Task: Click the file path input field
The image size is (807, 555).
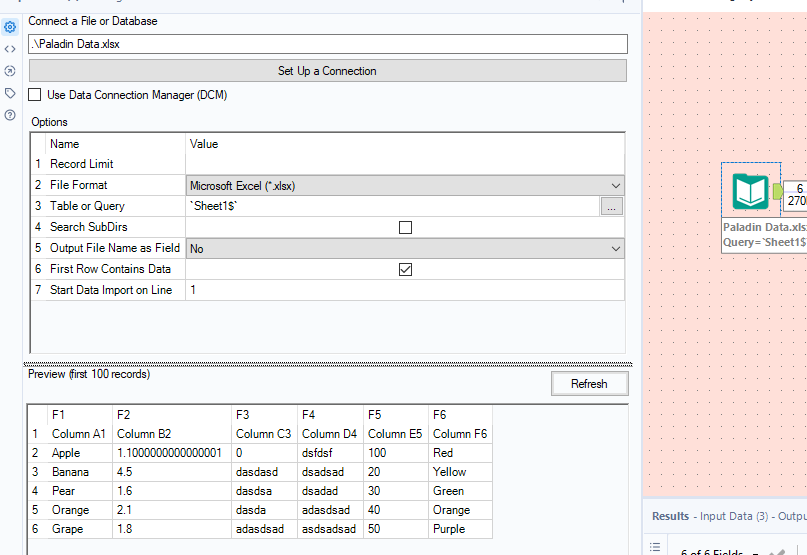Action: pos(327,44)
